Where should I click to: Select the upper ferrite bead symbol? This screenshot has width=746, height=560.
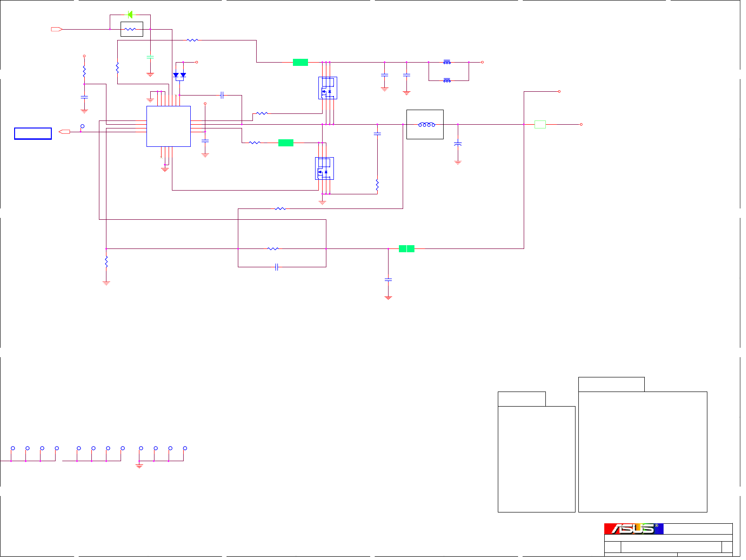[447, 62]
